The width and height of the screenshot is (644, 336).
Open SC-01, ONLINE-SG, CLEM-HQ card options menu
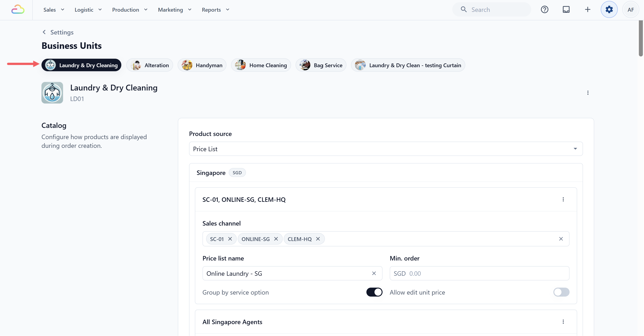563,199
